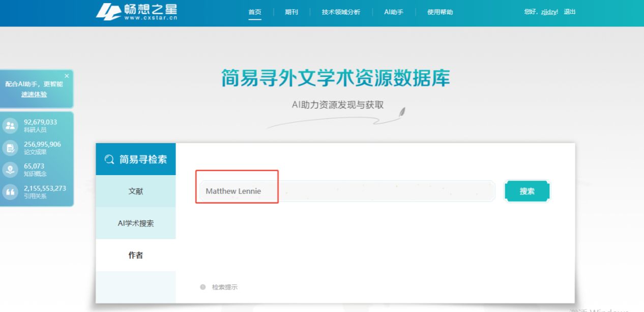
Task: Click the 引用关系 quote icon
Action: 10,191
